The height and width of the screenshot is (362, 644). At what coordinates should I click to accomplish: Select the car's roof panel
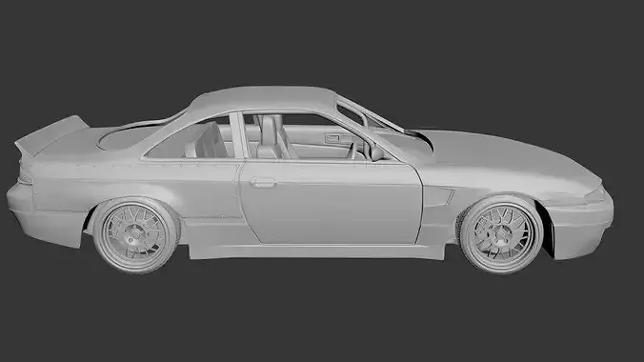(267, 99)
